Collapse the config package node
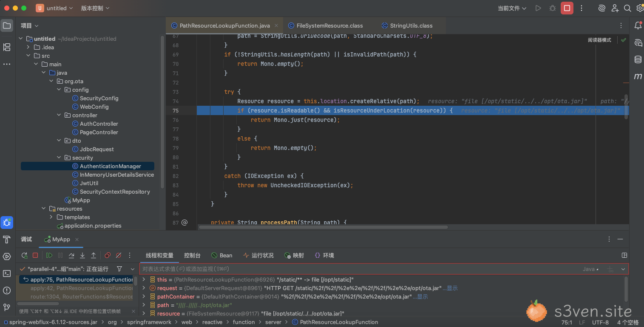Screen dimensions: 644x327 pyautogui.click(x=59, y=90)
